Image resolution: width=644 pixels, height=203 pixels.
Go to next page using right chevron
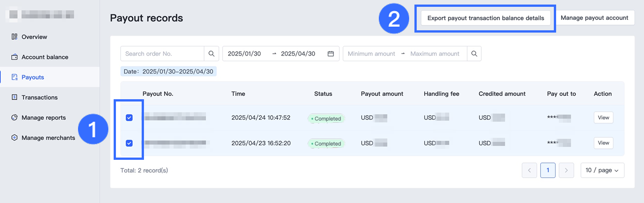[566, 170]
